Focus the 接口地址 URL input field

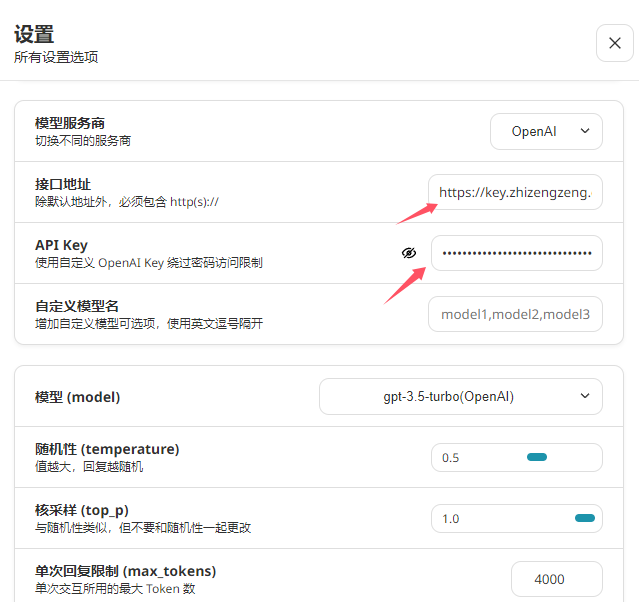tap(515, 192)
